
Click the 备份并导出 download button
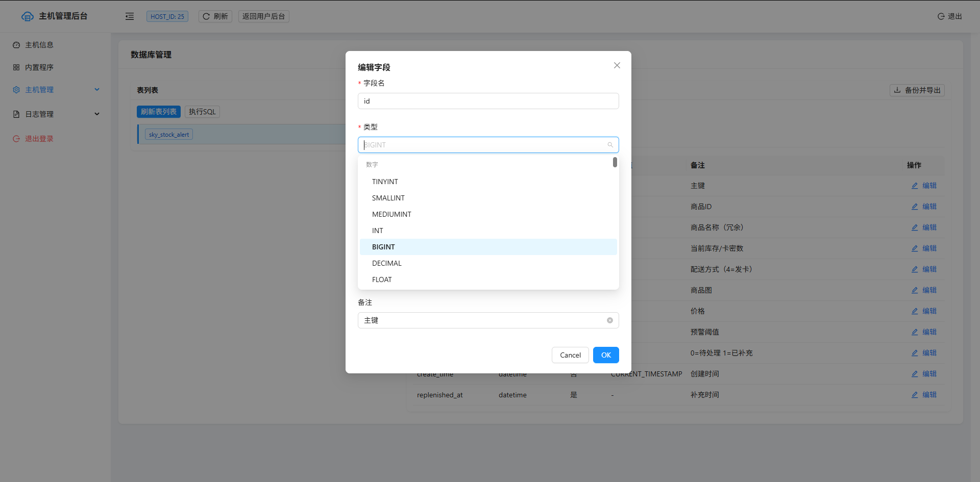(917, 90)
